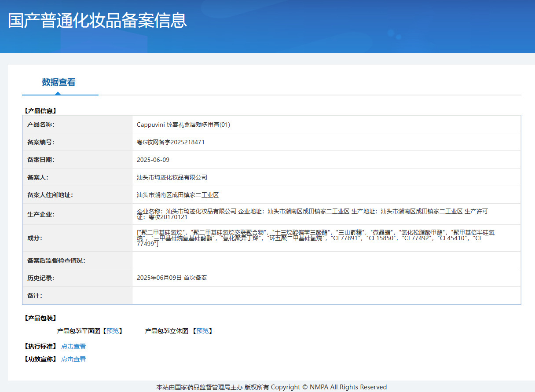Click the empty 备案后监督检查情况 value cell

[x=326, y=260]
